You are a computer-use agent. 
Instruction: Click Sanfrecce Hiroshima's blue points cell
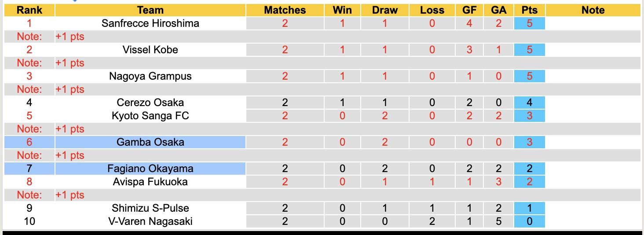point(529,23)
